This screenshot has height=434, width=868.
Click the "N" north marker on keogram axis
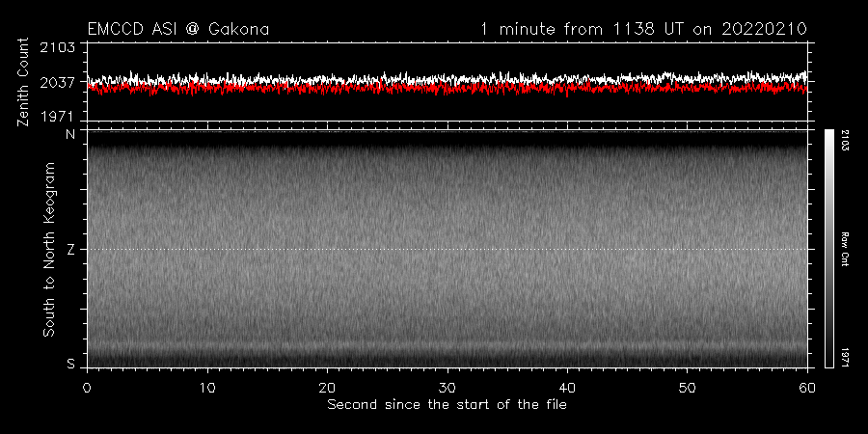(x=70, y=133)
